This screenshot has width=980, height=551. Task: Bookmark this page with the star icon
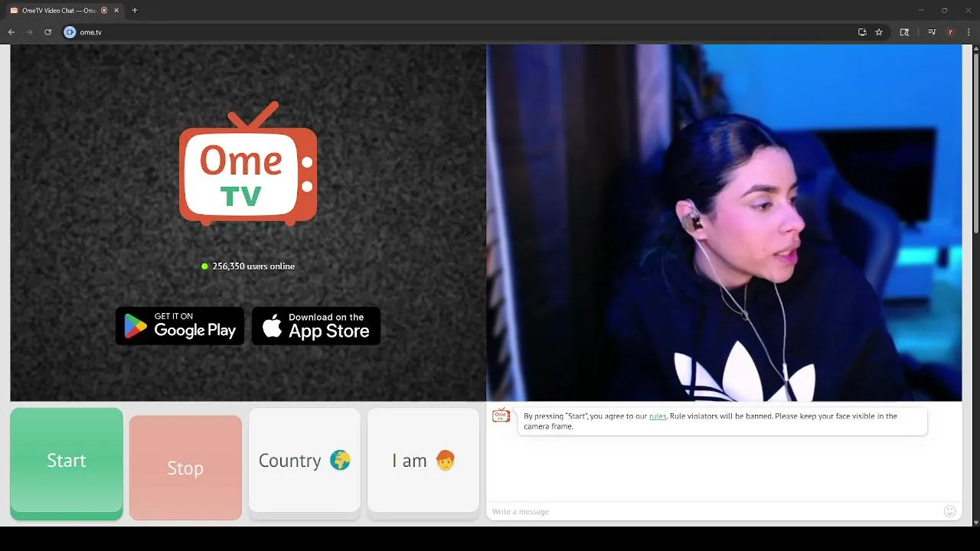pyautogui.click(x=879, y=32)
